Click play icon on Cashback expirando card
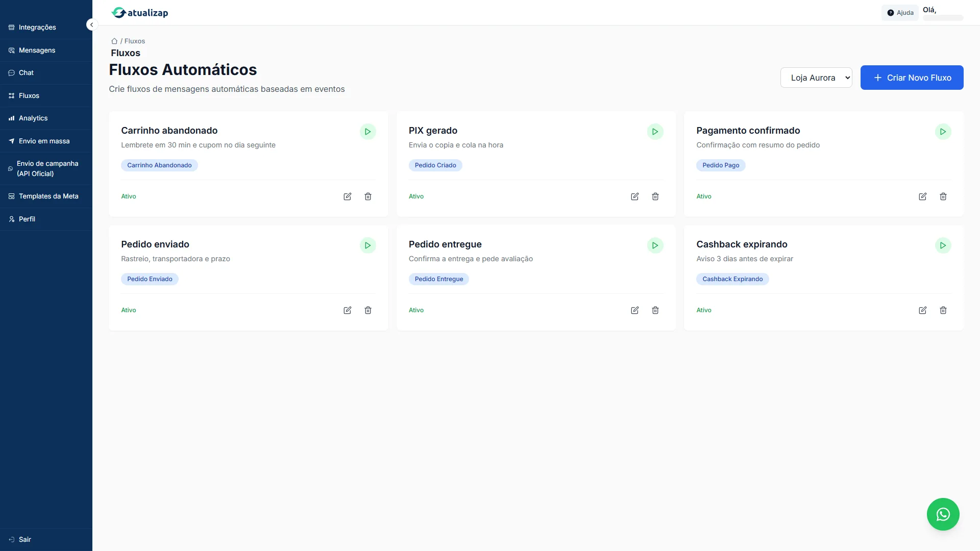 tap(943, 245)
